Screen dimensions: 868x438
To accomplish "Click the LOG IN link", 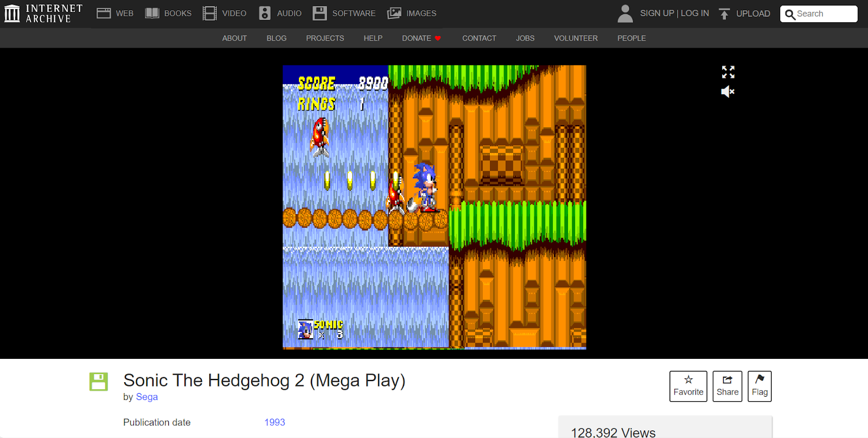I will coord(695,13).
